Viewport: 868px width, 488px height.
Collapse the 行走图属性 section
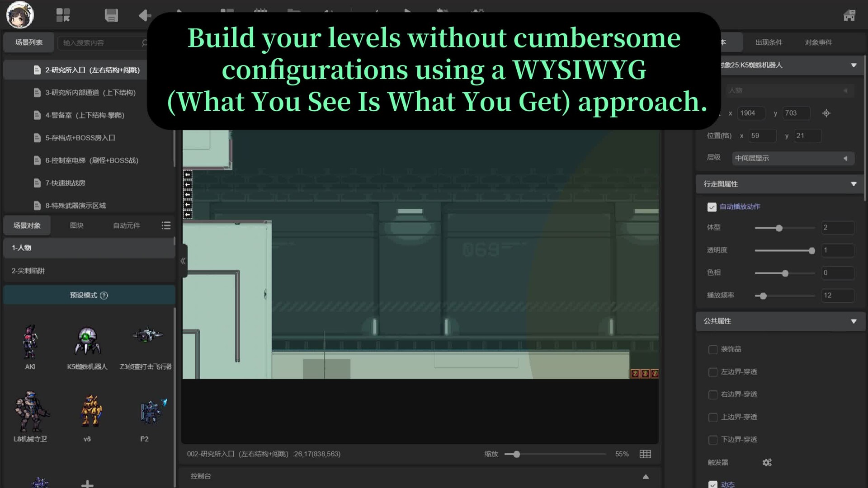(x=853, y=184)
